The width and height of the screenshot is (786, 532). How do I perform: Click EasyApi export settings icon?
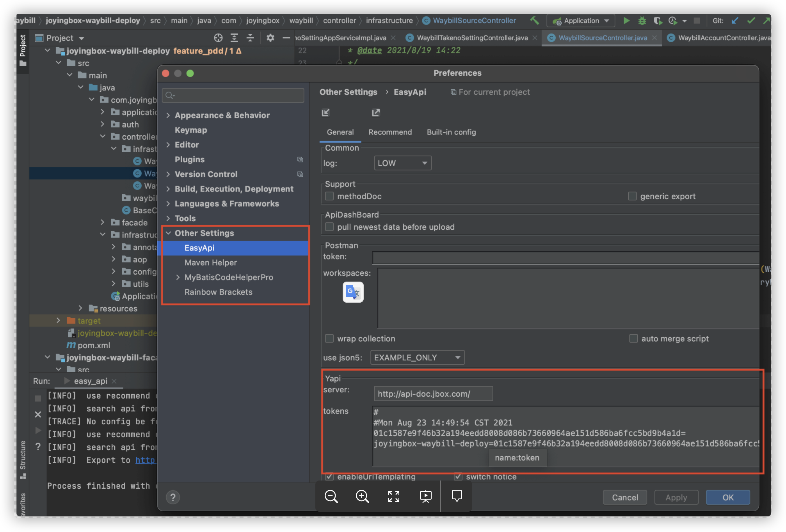(x=375, y=113)
